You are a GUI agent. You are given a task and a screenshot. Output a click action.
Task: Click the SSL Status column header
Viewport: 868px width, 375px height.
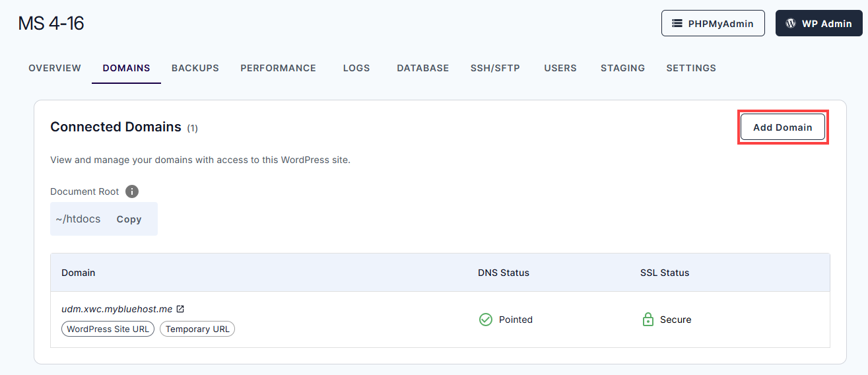click(665, 273)
